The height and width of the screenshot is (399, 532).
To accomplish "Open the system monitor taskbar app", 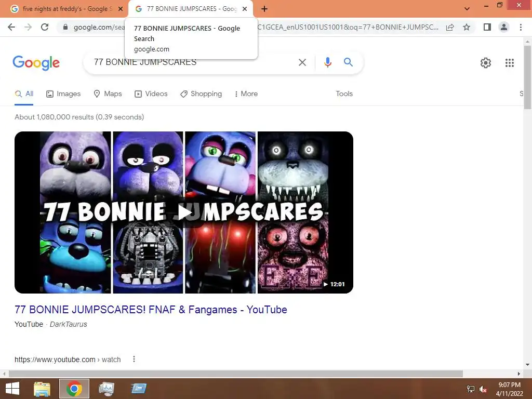I will [106, 389].
